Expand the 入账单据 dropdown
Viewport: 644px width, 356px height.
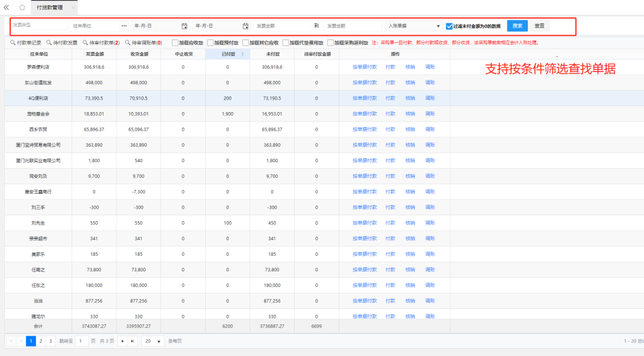point(438,26)
